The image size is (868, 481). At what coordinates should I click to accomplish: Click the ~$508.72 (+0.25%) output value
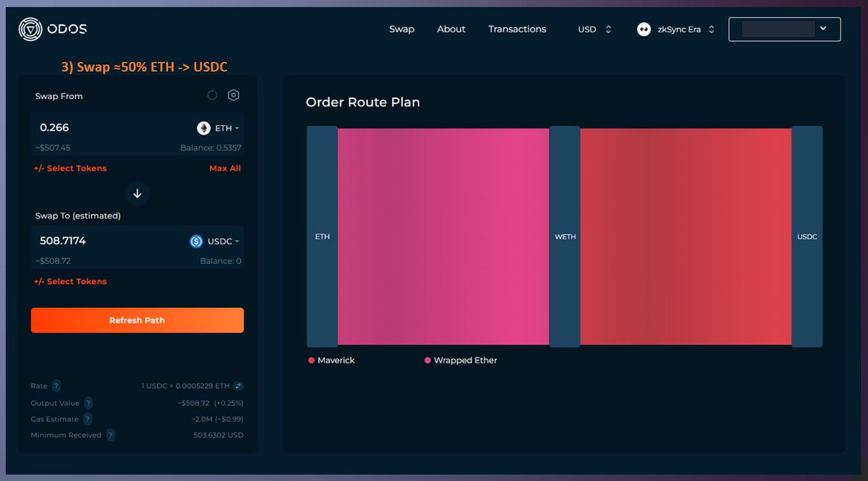pos(210,403)
